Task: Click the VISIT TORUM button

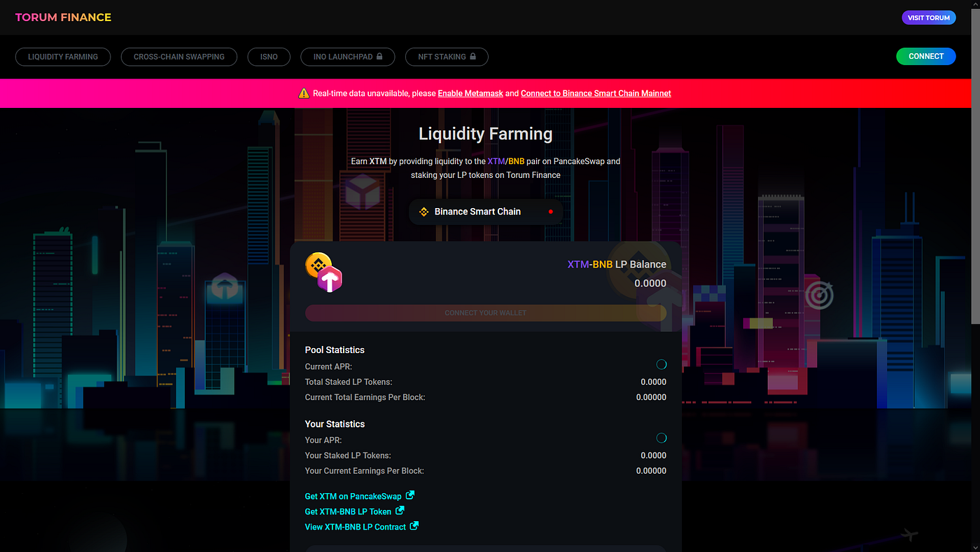Action: point(928,17)
